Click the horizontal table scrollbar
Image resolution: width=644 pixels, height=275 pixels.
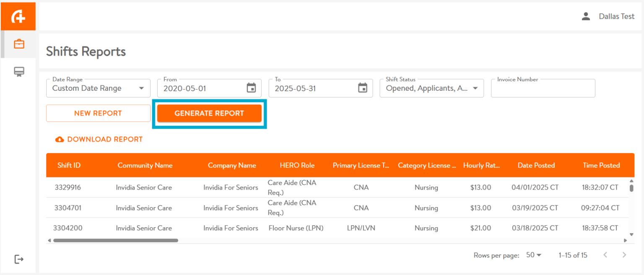(115, 241)
